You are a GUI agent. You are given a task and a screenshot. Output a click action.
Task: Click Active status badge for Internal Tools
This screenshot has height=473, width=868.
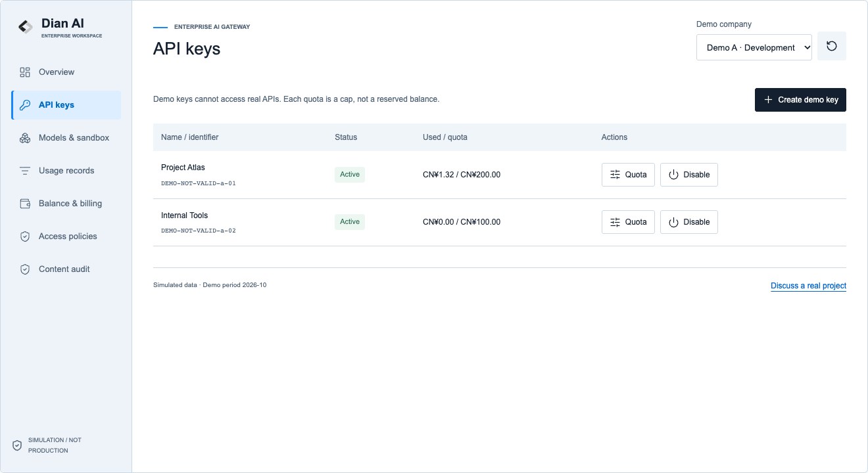coord(350,222)
